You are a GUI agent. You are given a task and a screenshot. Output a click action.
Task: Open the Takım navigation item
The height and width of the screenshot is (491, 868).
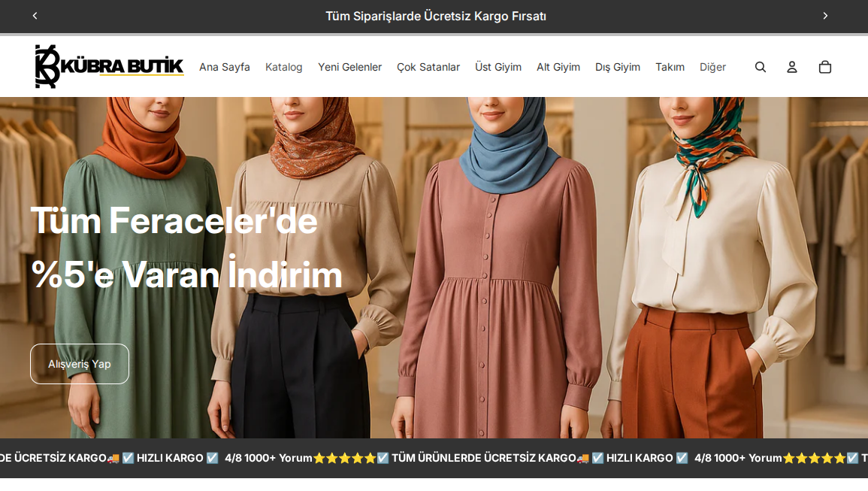[x=670, y=67]
